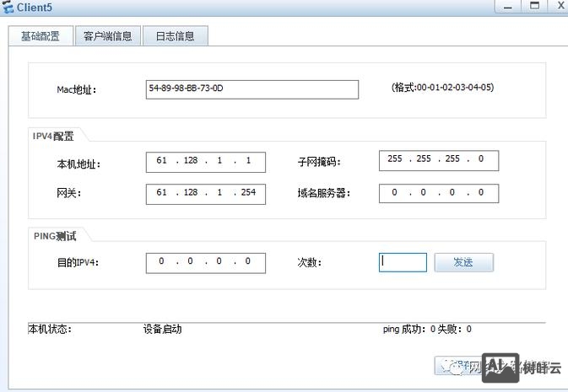The image size is (568, 392).
Task: Select first octet 61 of 本机地址
Action: [162, 161]
